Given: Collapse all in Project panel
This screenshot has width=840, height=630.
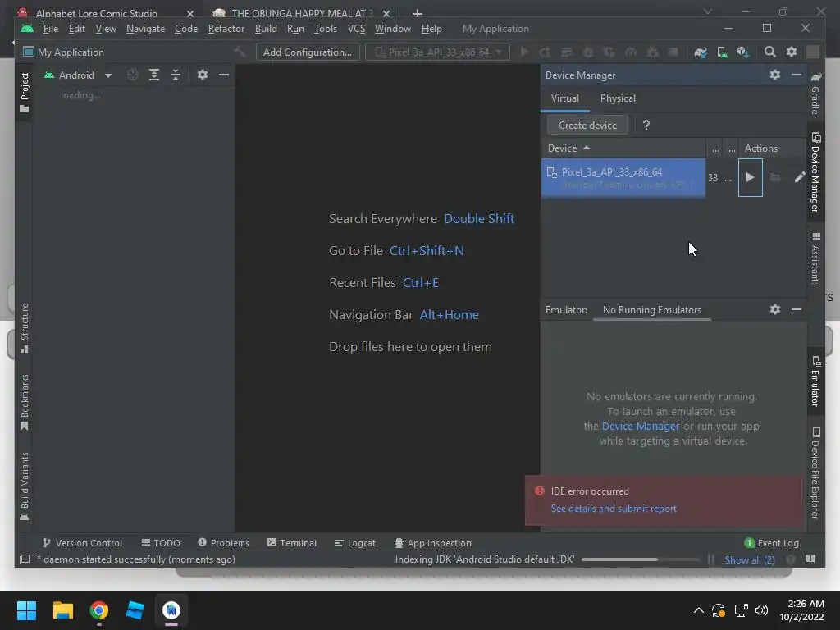Looking at the screenshot, I should pyautogui.click(x=176, y=75).
